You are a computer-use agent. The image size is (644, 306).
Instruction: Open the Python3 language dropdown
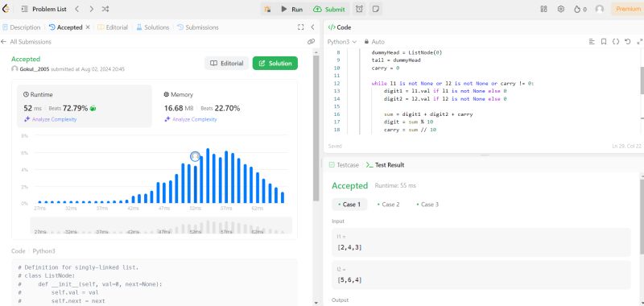341,42
